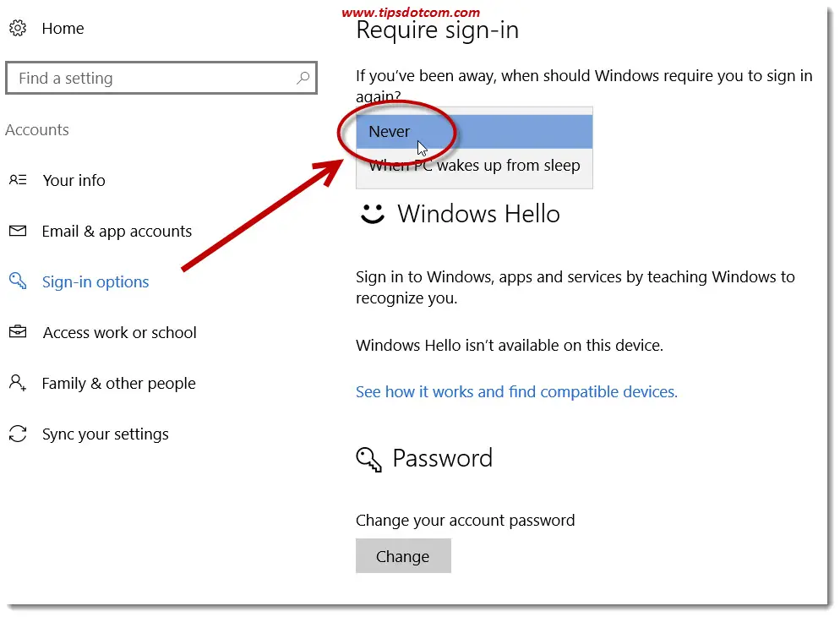Click the Password key icon
This screenshot has height=617, width=840.
368,459
